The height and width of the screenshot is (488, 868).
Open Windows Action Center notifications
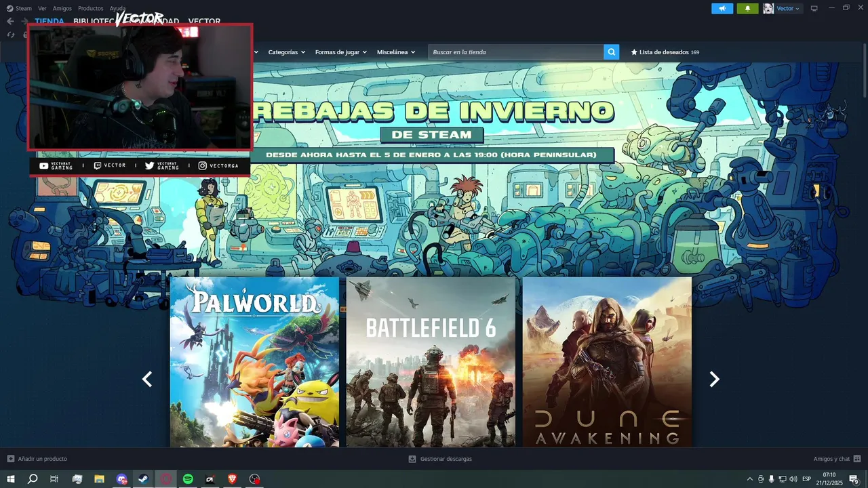coord(854,479)
